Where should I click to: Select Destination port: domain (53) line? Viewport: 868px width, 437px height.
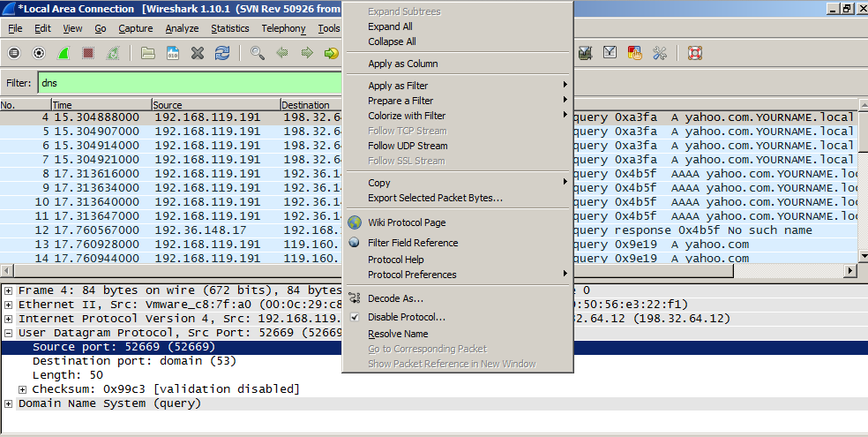(134, 361)
